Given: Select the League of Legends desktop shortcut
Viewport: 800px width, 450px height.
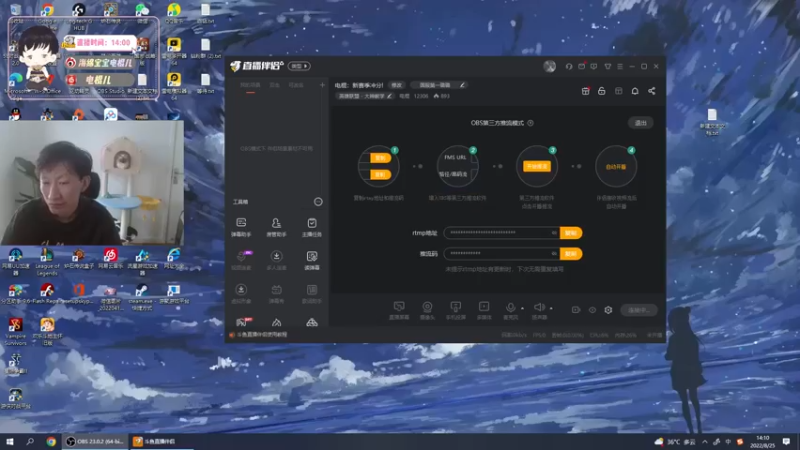Looking at the screenshot, I should point(47,262).
